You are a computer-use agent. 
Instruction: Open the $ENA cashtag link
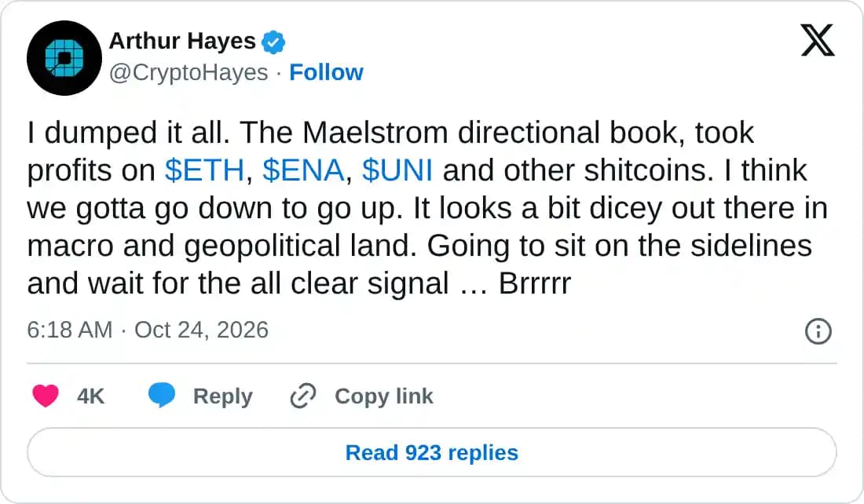(x=304, y=170)
